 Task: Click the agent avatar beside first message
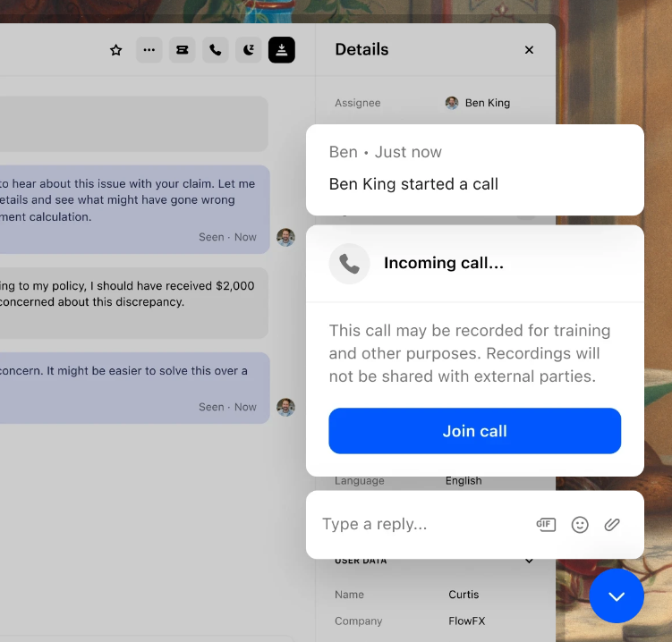coord(285,237)
